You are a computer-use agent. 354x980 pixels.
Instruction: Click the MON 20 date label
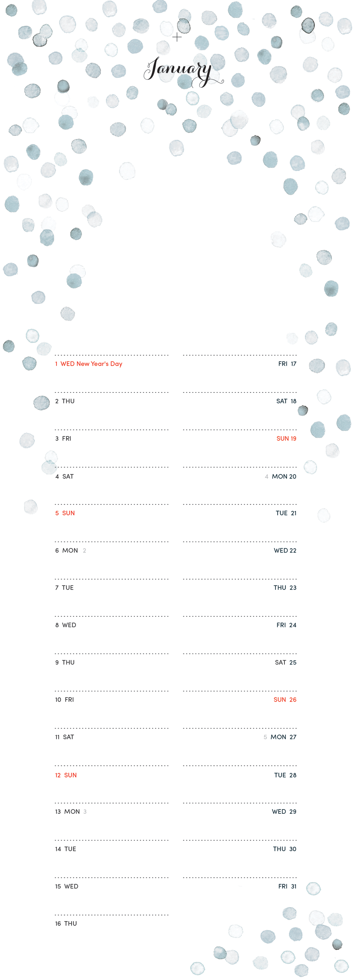click(284, 476)
